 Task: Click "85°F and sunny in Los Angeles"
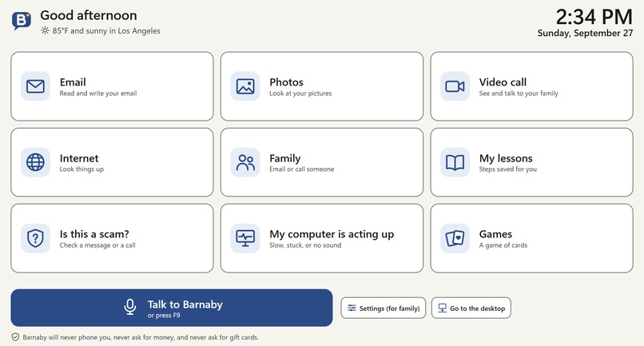[106, 31]
